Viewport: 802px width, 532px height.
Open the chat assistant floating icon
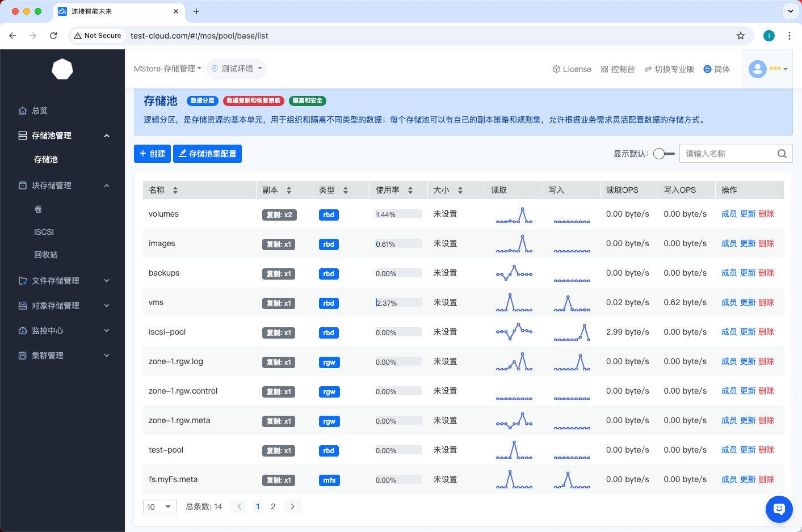point(779,509)
